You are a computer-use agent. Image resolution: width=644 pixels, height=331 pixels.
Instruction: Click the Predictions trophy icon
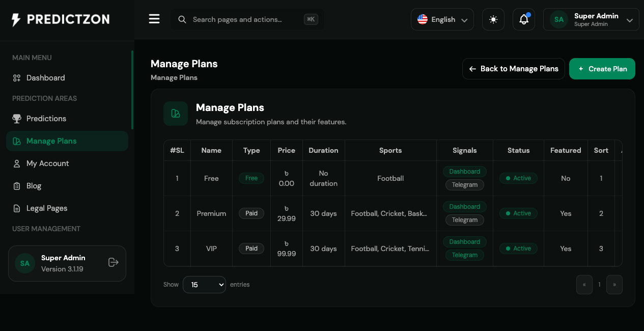tap(17, 119)
